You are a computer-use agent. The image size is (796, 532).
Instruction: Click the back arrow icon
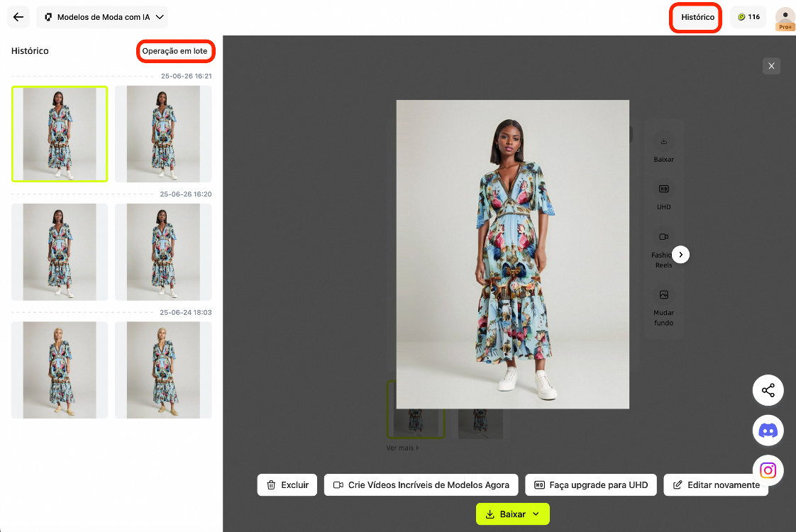[x=18, y=17]
